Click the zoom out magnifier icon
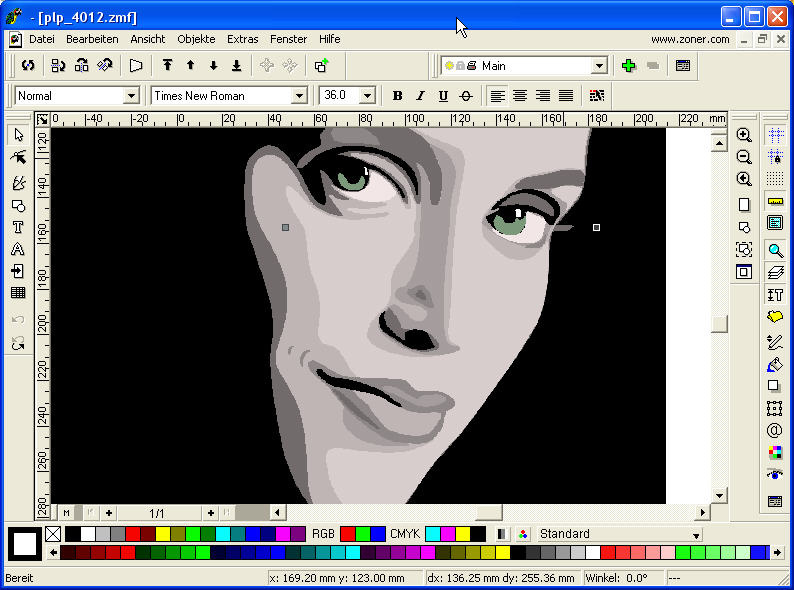The height and width of the screenshot is (590, 794). pos(743,157)
